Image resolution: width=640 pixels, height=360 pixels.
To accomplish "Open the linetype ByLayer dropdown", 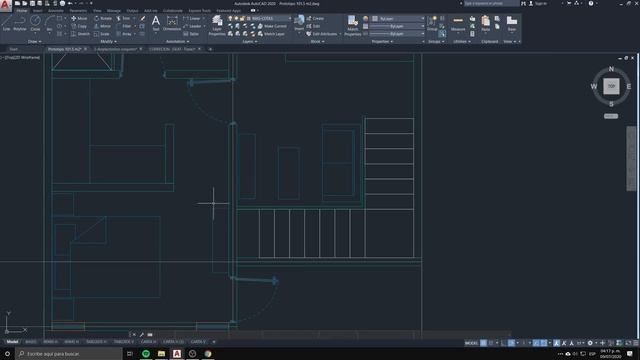I will tap(397, 34).
